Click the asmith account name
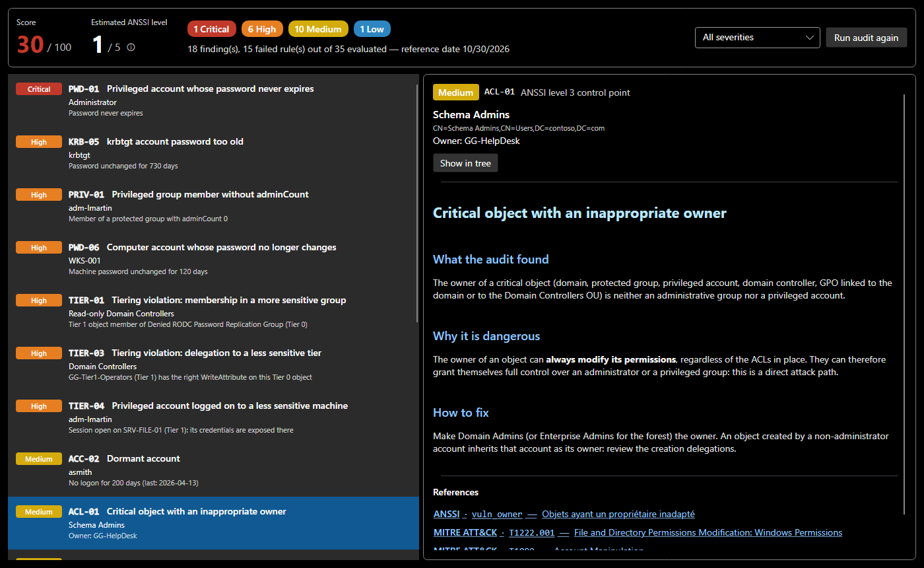Image resolution: width=924 pixels, height=568 pixels. click(x=81, y=472)
